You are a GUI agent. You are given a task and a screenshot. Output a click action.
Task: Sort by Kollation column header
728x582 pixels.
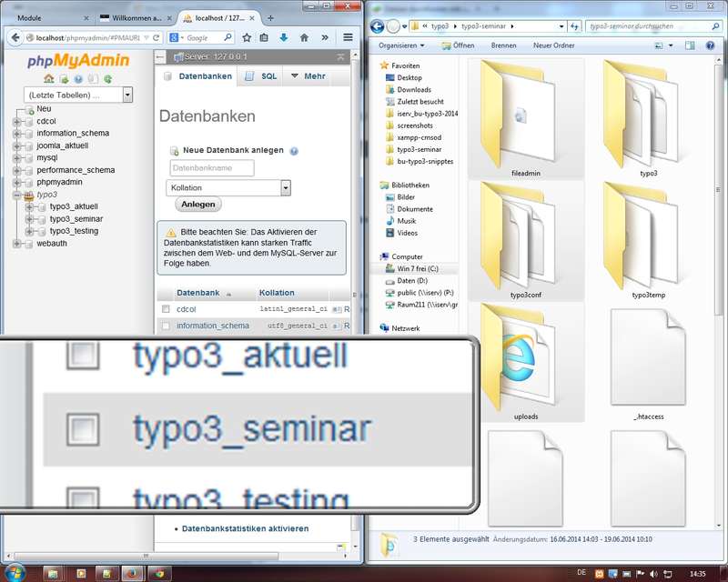point(277,293)
